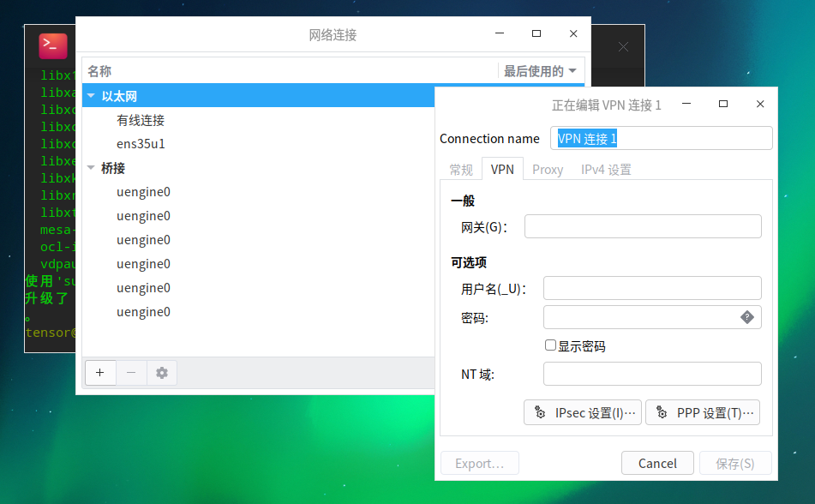The image size is (815, 504).
Task: Open the 最后使用的 sort dropdown
Action: pyautogui.click(x=541, y=70)
